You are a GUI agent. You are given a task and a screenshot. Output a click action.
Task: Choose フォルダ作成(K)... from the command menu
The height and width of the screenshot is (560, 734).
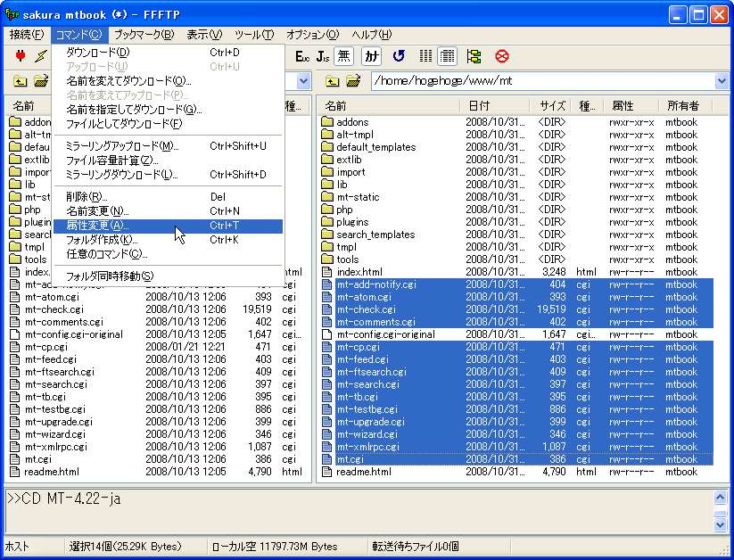pos(168,240)
